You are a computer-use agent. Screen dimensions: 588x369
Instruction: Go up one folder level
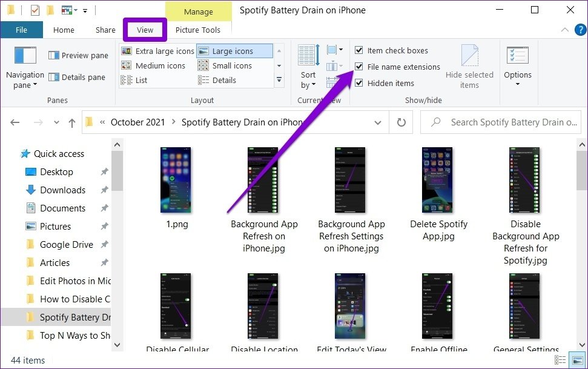tap(72, 122)
